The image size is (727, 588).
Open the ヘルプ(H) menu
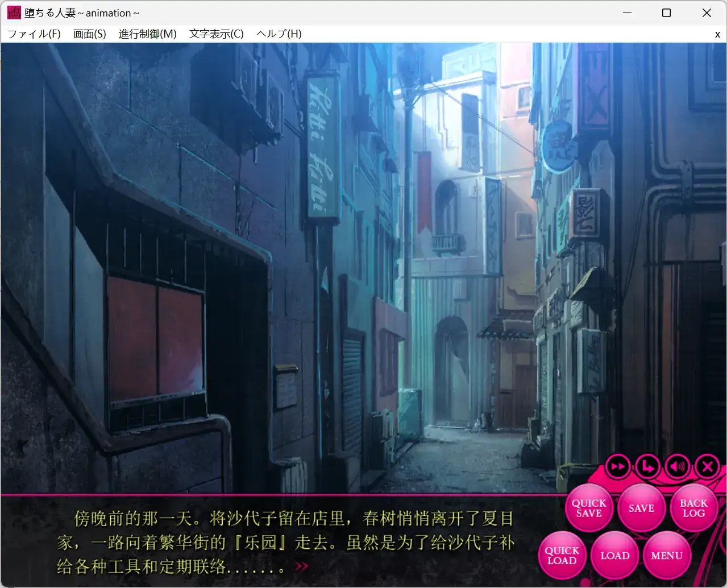pos(279,34)
